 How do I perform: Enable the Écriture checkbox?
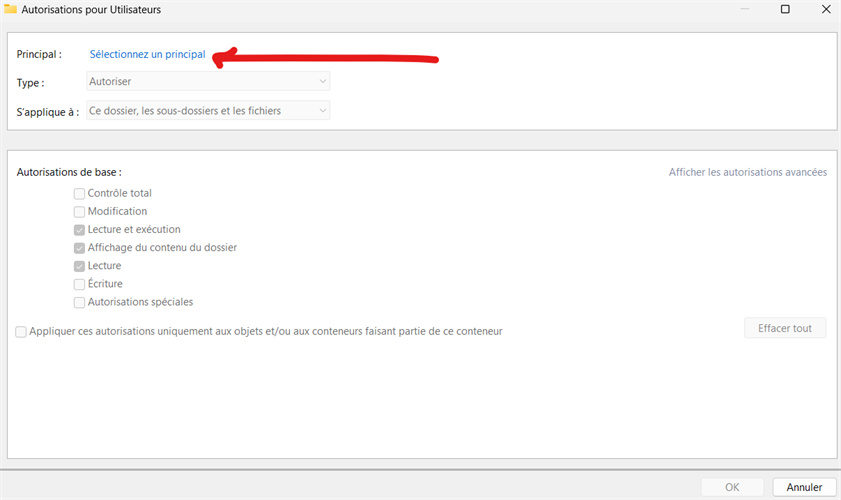79,284
